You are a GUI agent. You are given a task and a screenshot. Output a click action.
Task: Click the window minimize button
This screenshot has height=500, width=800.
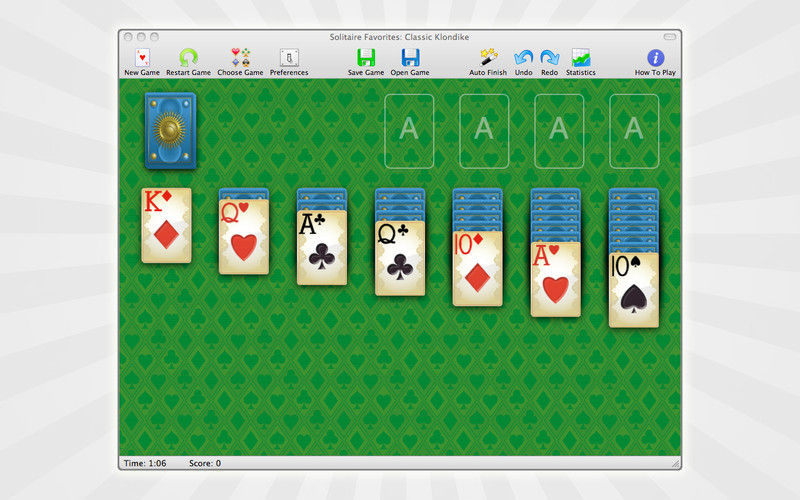click(x=141, y=37)
